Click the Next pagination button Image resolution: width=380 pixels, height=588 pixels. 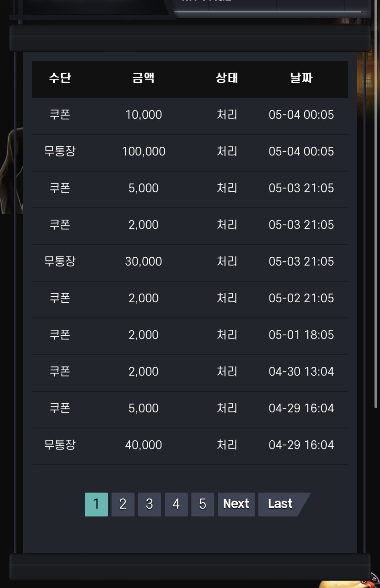(x=236, y=504)
